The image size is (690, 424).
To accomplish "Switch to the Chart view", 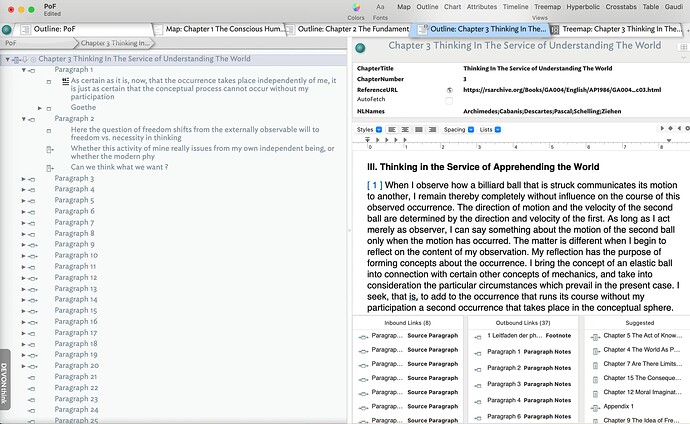I will coord(452,7).
